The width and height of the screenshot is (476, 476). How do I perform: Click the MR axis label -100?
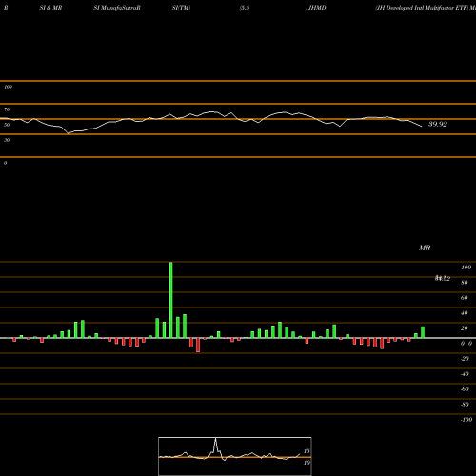click(x=466, y=420)
